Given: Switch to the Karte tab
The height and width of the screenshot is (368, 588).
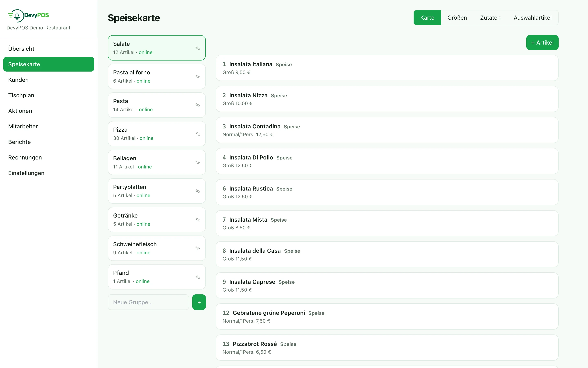Looking at the screenshot, I should click(427, 18).
